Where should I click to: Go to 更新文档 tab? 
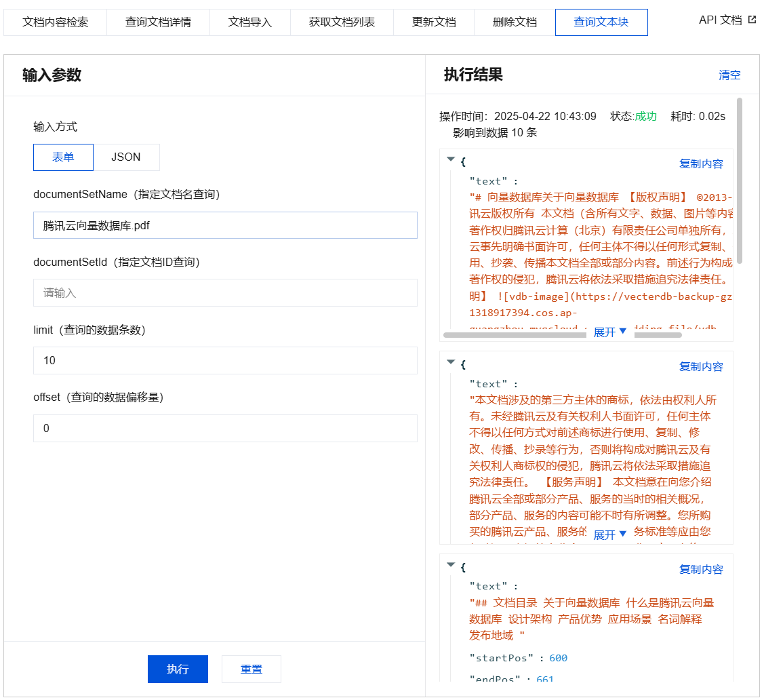pyautogui.click(x=434, y=22)
